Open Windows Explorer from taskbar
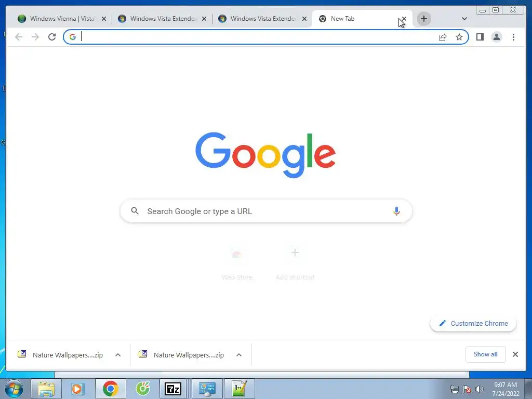The image size is (532, 399). [46, 389]
